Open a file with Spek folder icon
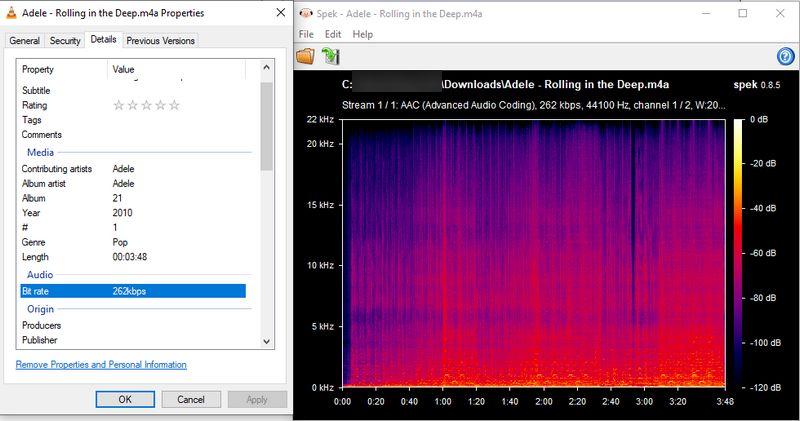800x421 pixels. pyautogui.click(x=306, y=56)
